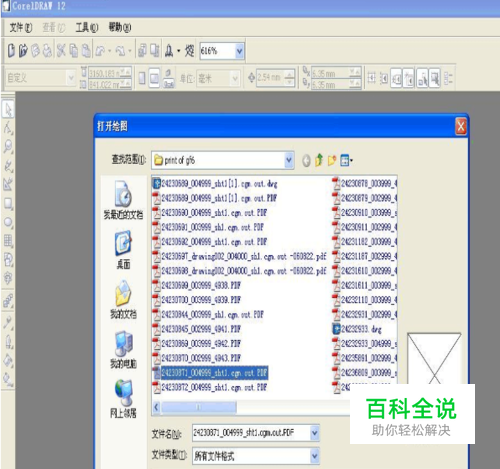Select the Interactive blend tool in toolbox
Image resolution: width=500 pixels, height=469 pixels.
click(8, 300)
